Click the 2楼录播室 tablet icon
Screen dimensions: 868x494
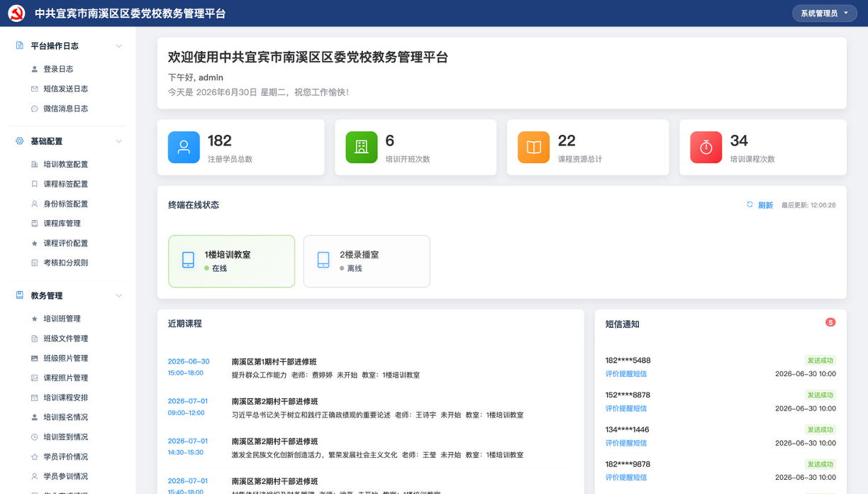(323, 260)
